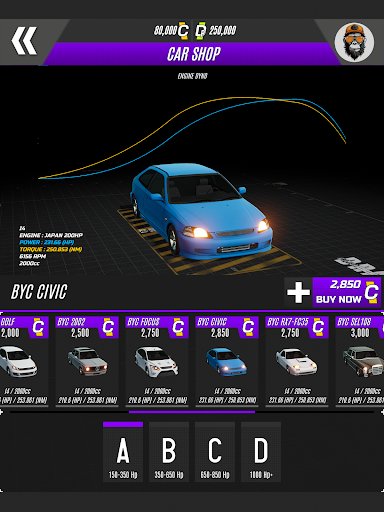Image resolution: width=384 pixels, height=512 pixels.
Task: Click the purple car list scrollbar
Action: (x=192, y=412)
